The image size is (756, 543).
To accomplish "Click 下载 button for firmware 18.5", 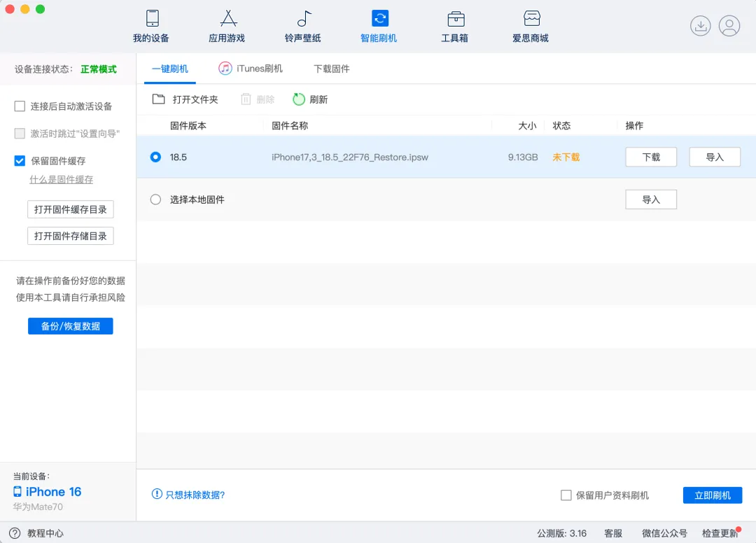I will (x=651, y=157).
